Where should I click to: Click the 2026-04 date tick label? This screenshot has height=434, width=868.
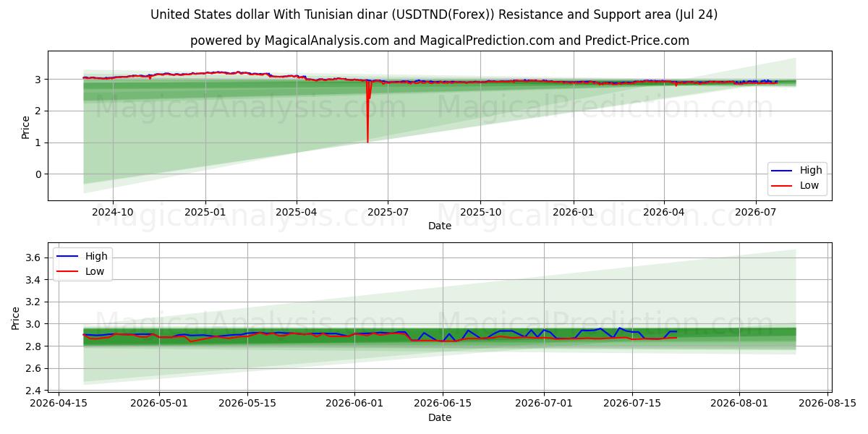[x=664, y=212]
